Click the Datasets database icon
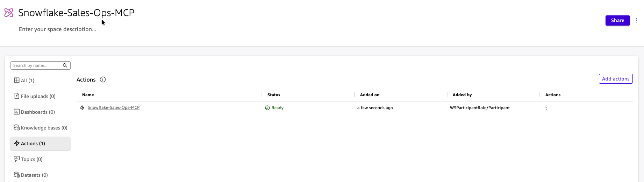644x182 pixels. point(16,175)
